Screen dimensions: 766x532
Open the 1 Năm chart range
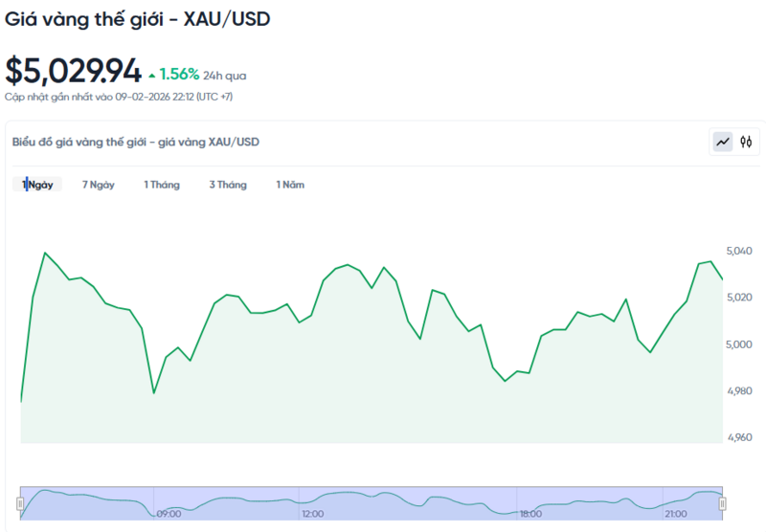click(x=290, y=185)
